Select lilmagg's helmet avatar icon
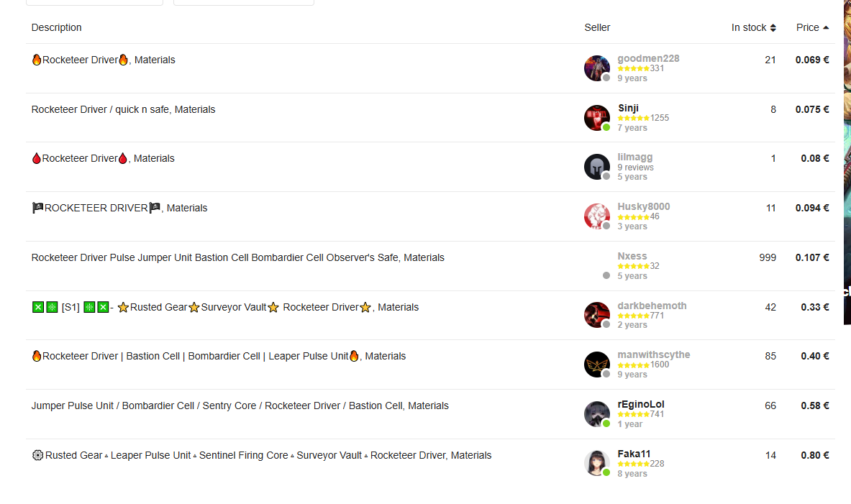This screenshot has width=851, height=504. 596,167
